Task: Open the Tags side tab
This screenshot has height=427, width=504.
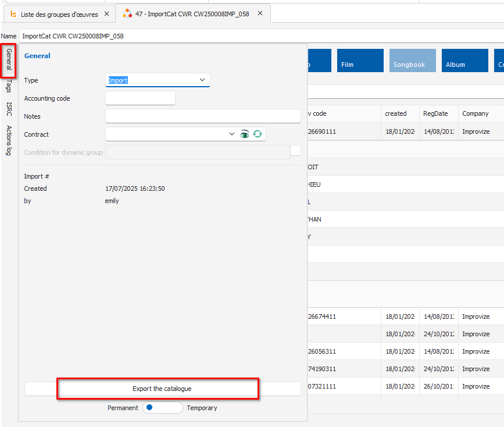Action: [x=9, y=87]
